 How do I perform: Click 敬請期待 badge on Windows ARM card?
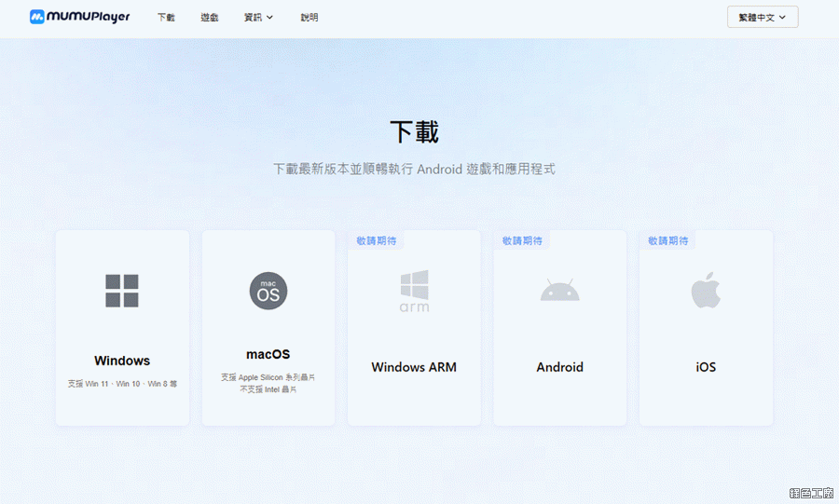tap(377, 240)
